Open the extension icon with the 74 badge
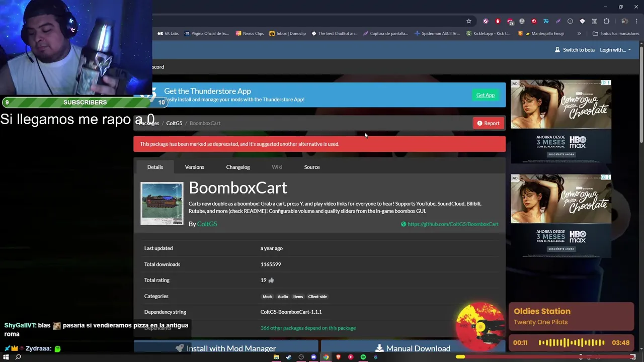This screenshot has width=644, height=362. (510, 21)
